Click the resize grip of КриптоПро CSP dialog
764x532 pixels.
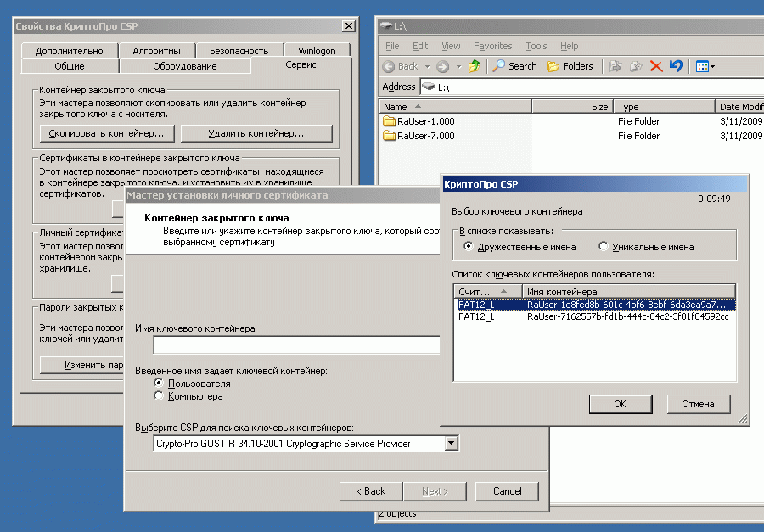743,419
